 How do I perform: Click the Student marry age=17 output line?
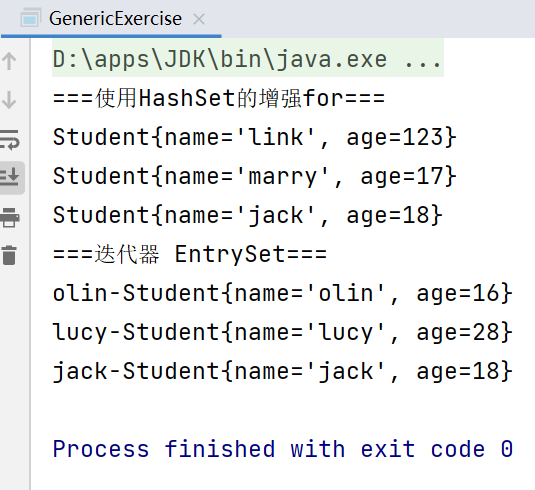click(x=255, y=176)
